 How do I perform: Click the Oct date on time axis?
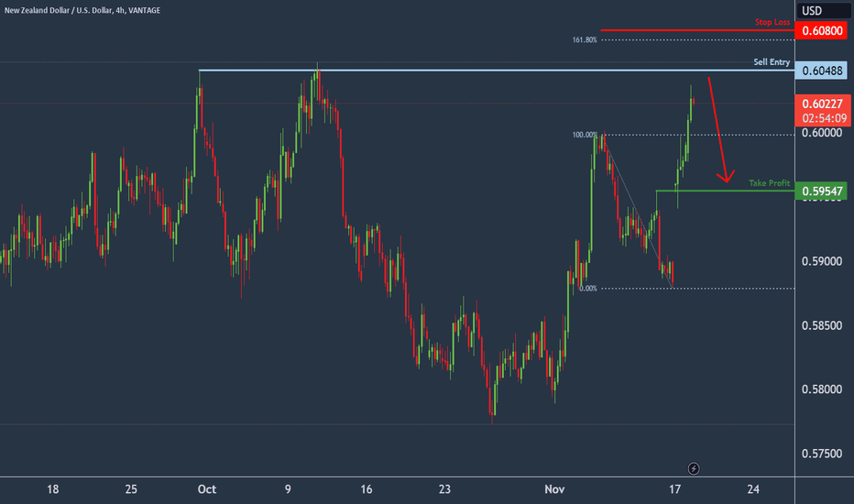pos(207,489)
